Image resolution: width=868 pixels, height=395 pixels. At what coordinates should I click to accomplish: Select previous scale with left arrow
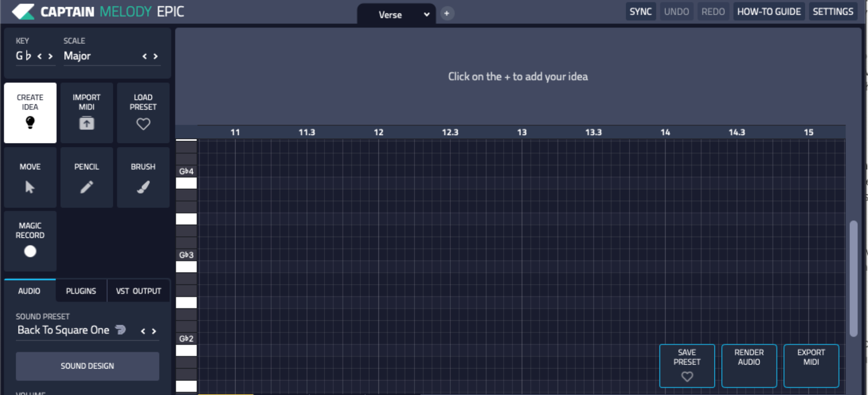(x=144, y=56)
